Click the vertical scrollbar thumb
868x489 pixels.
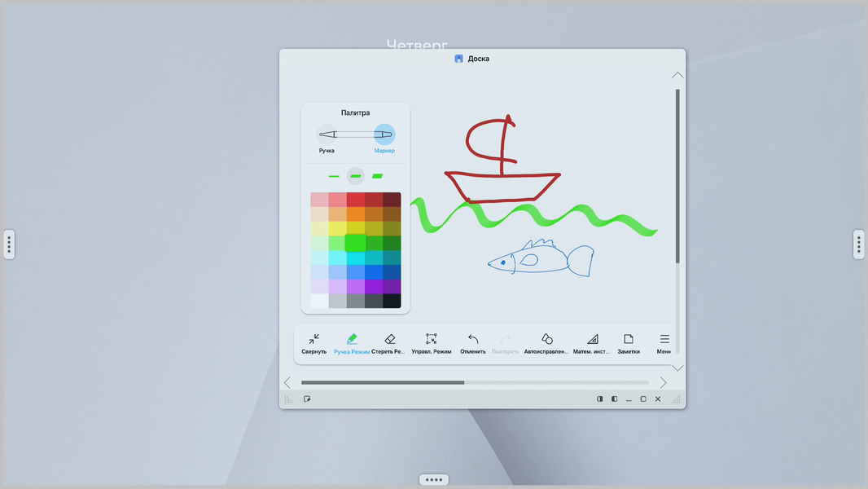click(677, 176)
